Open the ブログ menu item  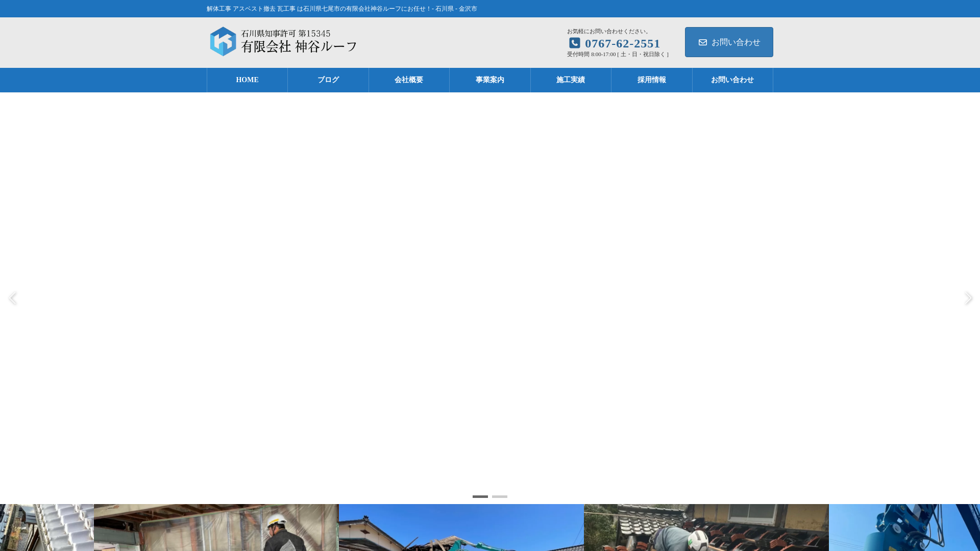(x=328, y=80)
